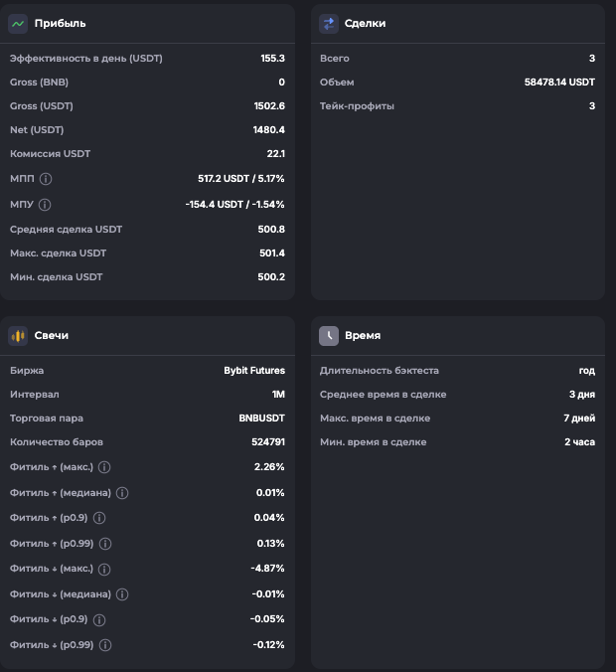Click the profit chart icon beside Прибыль

coord(18,23)
